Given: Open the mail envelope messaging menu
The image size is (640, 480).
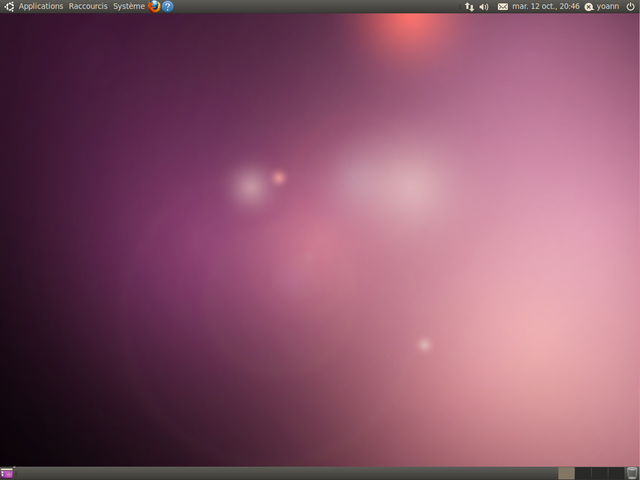Looking at the screenshot, I should [x=503, y=7].
